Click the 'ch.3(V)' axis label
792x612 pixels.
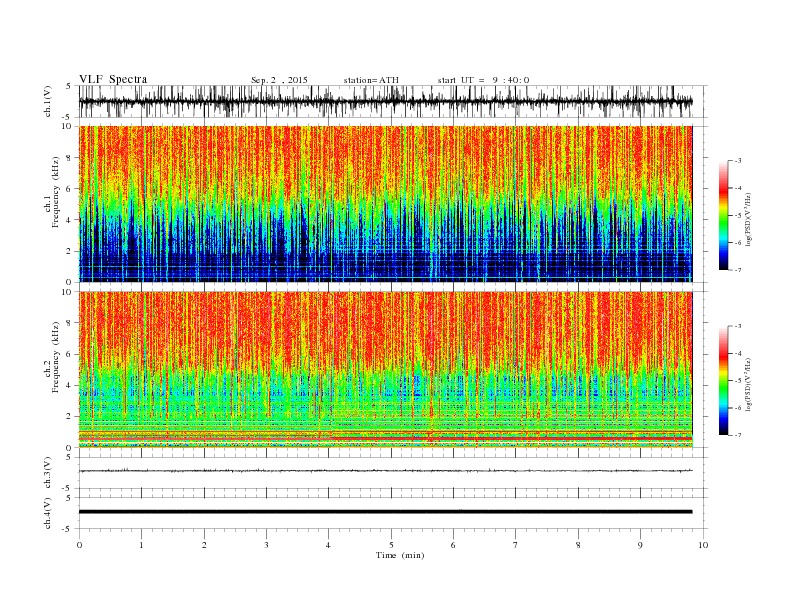click(48, 473)
